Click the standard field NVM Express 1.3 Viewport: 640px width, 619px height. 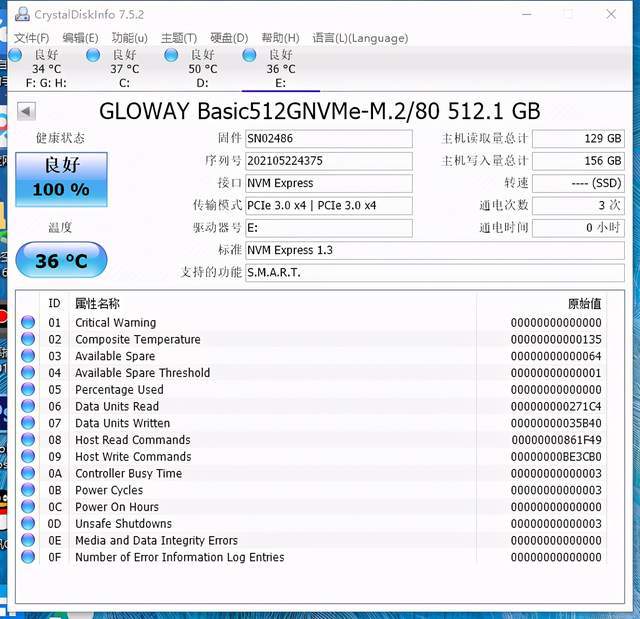(x=435, y=250)
